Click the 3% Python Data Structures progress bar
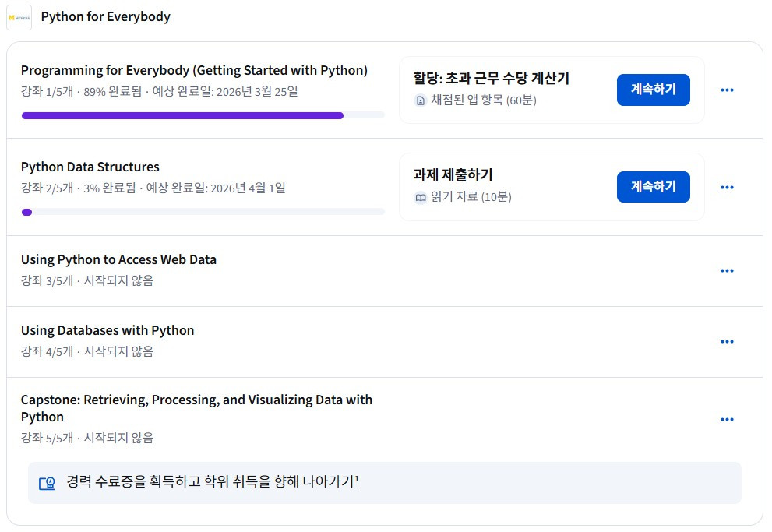This screenshot has width=772, height=532. tap(203, 212)
